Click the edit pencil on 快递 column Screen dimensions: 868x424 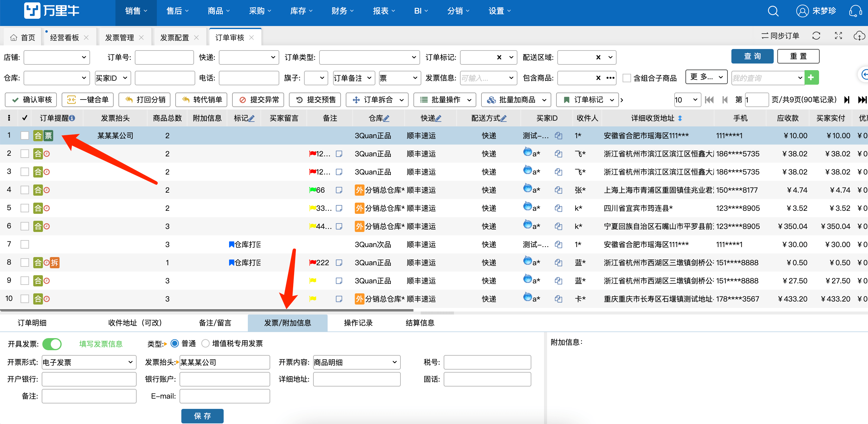tap(438, 118)
